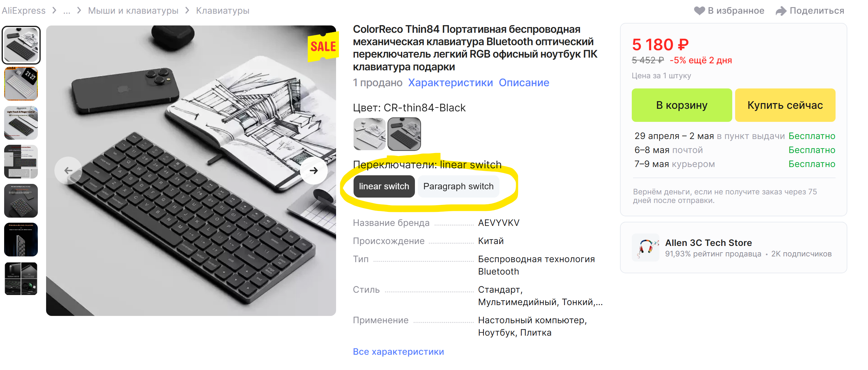868x370 pixels.
Task: Go to previous product image arrow
Action: (x=68, y=170)
